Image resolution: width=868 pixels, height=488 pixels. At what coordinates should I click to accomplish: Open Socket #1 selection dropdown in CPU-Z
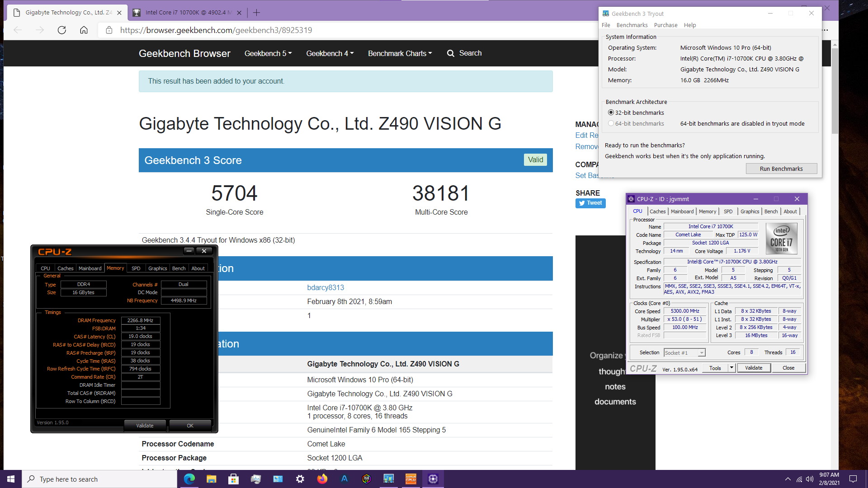click(684, 352)
